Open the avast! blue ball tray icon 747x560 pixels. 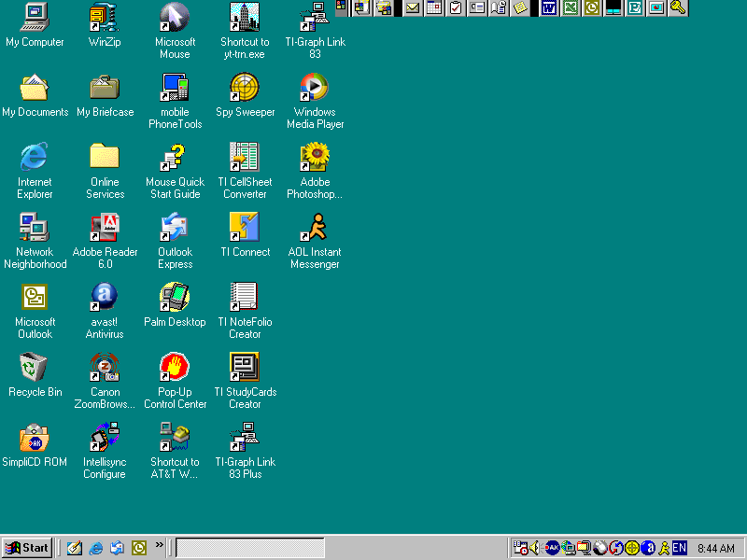648,548
